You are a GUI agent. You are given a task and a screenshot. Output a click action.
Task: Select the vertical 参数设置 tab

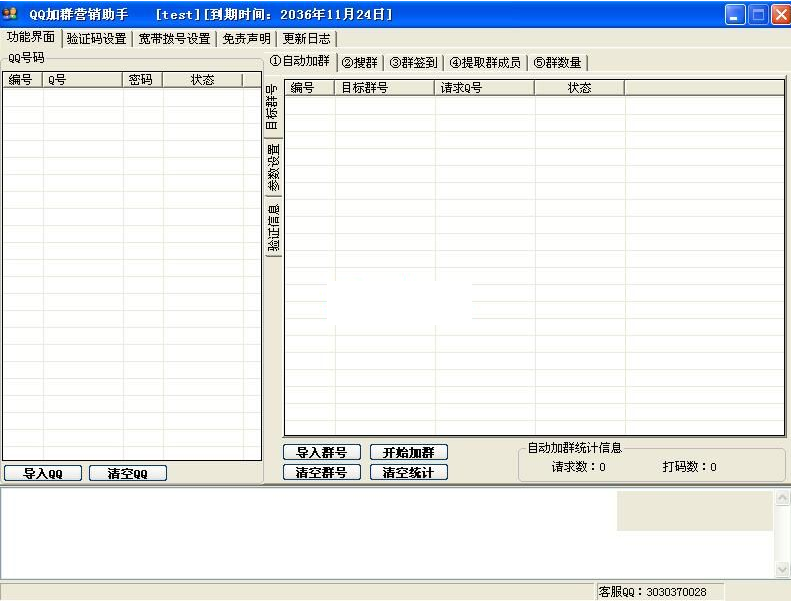pos(273,167)
